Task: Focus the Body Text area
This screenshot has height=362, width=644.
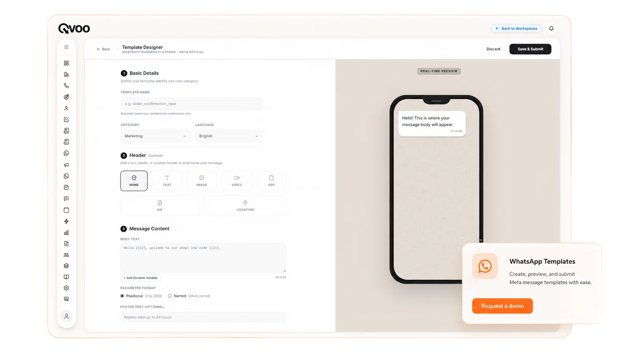Action: (203, 258)
